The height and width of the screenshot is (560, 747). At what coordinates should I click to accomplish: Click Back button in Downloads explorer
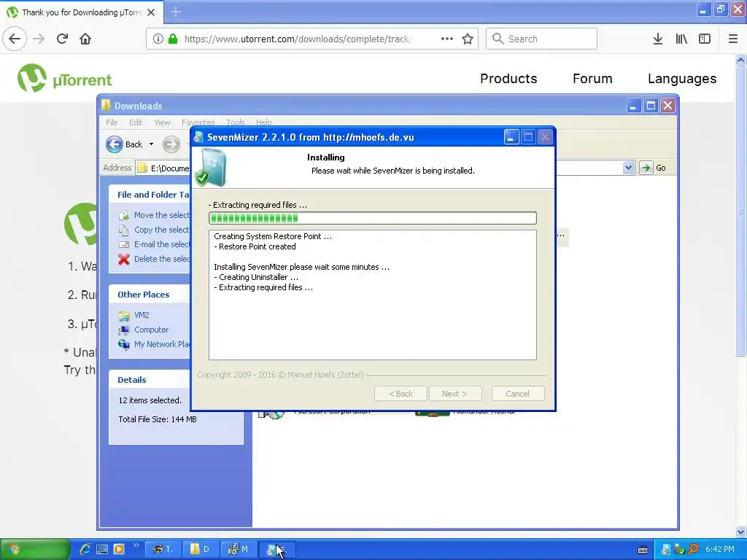[x=124, y=144]
